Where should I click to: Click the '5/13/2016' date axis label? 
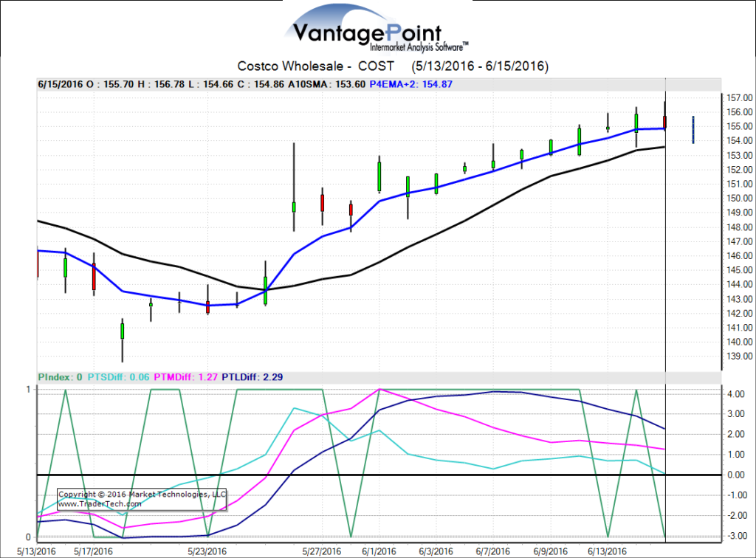coord(37,551)
